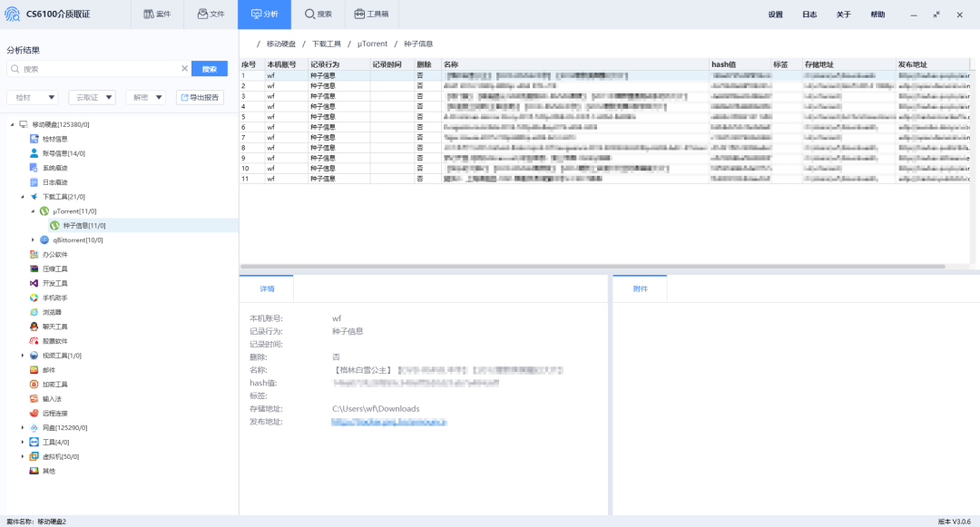
Task: Switch to the 文件 (Files) module
Action: coord(210,14)
